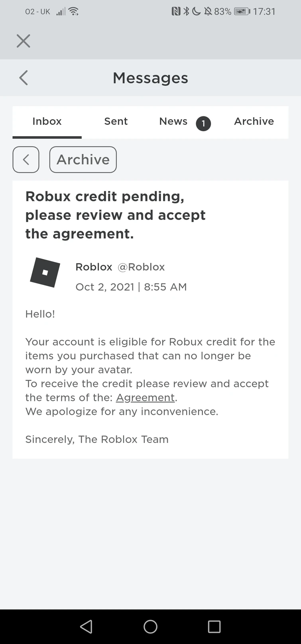This screenshot has height=644, width=301.
Task: Click the back arrow button beside Archive
Action: [x=26, y=159]
